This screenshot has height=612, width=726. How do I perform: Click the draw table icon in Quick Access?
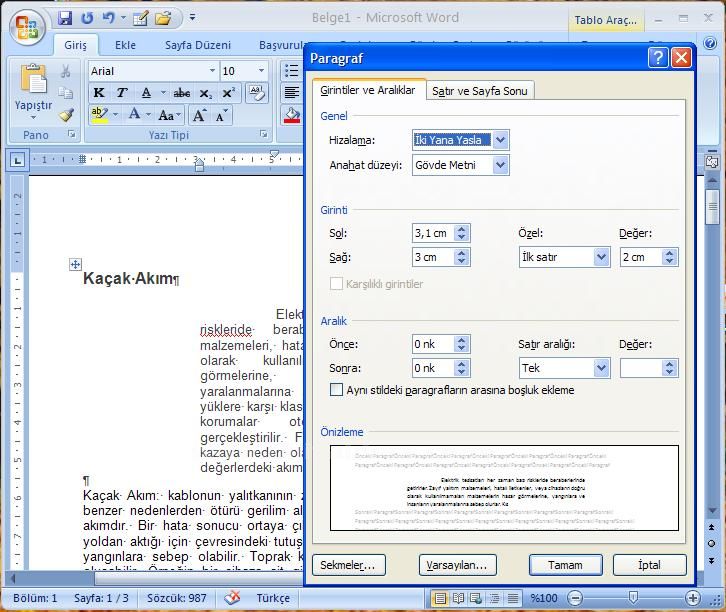pos(140,19)
